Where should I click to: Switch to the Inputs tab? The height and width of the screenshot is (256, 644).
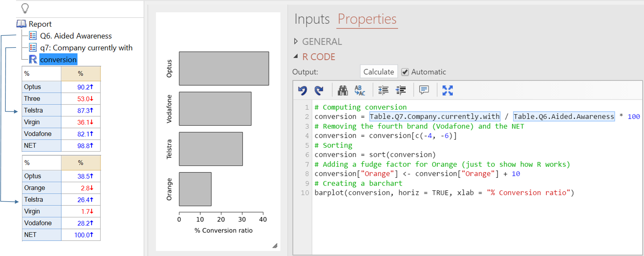click(x=312, y=19)
